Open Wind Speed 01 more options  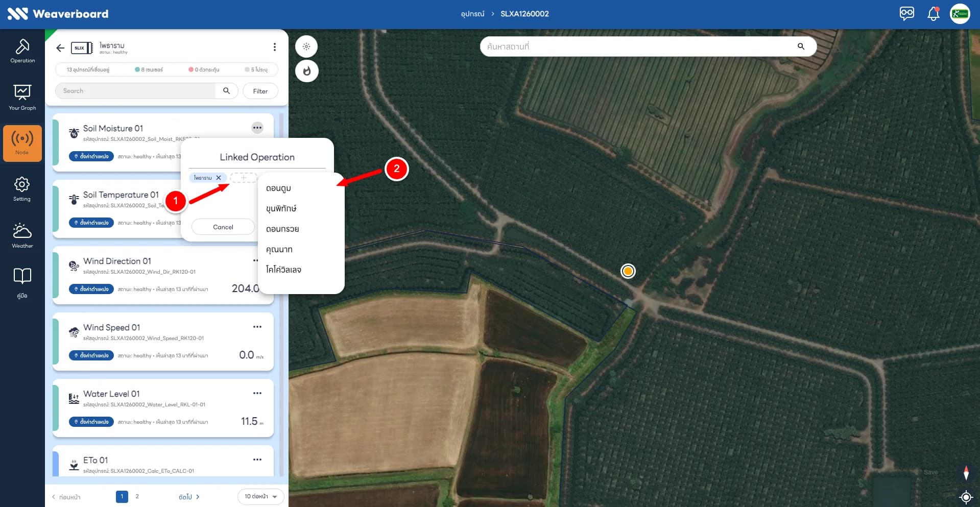click(x=257, y=327)
